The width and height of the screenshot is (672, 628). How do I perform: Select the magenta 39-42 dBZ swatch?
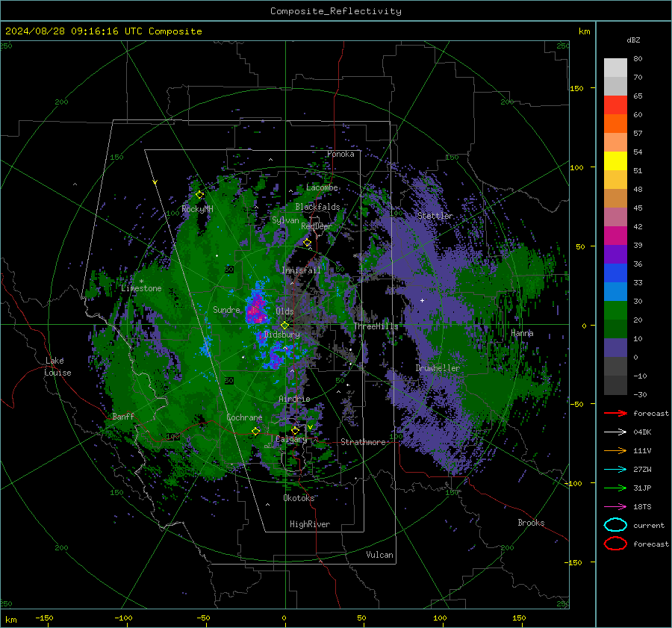615,236
